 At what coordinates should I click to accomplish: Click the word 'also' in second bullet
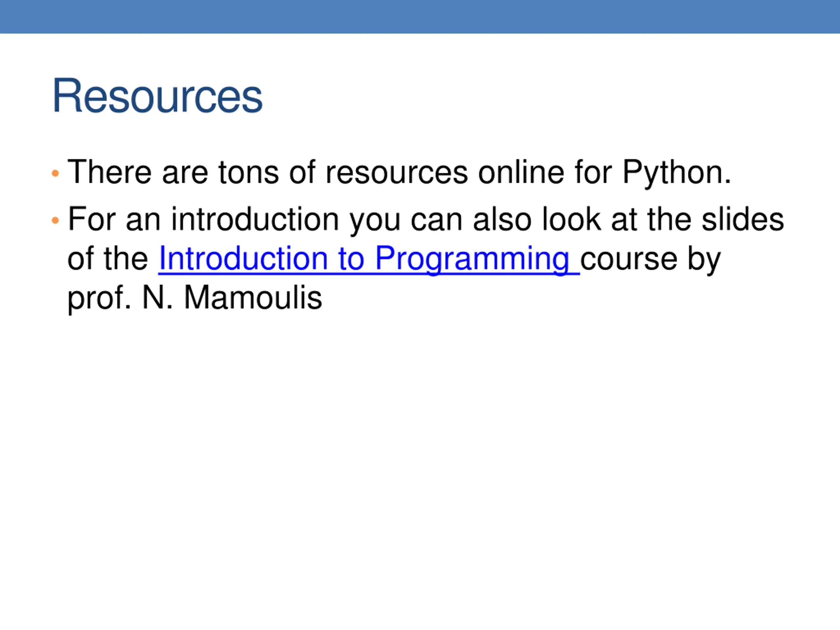coord(502,220)
